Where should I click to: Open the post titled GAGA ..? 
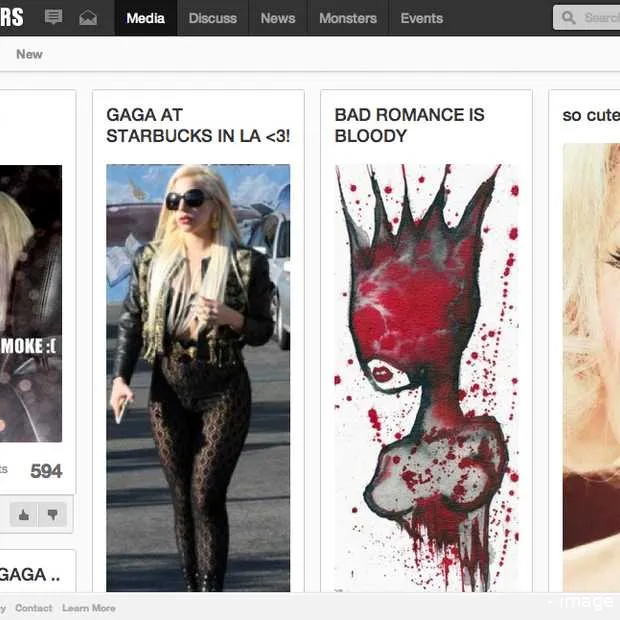30,575
